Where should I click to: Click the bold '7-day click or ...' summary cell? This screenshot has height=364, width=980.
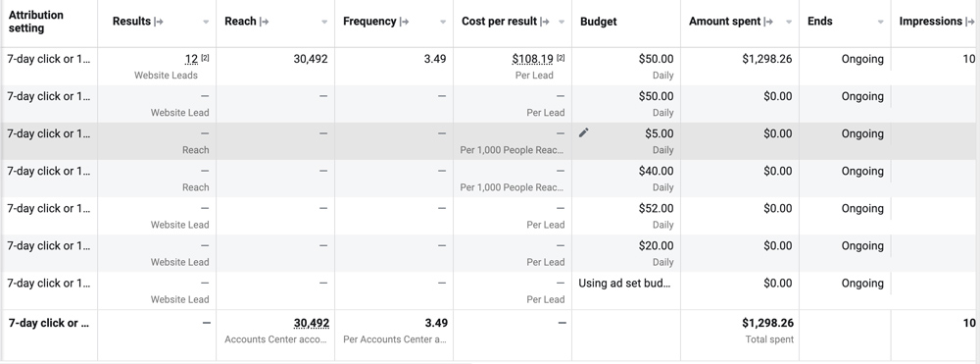(49, 323)
